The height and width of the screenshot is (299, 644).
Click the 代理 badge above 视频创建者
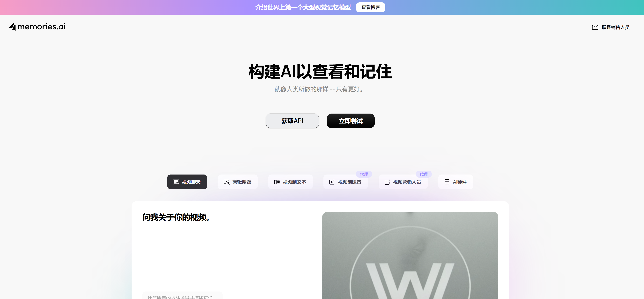click(x=364, y=174)
